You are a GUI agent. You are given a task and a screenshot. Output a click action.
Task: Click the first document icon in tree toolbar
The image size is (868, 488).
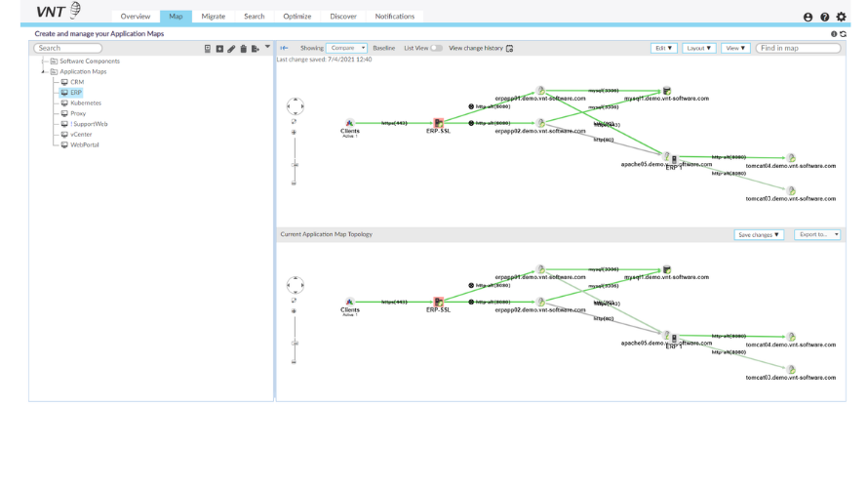click(x=208, y=49)
